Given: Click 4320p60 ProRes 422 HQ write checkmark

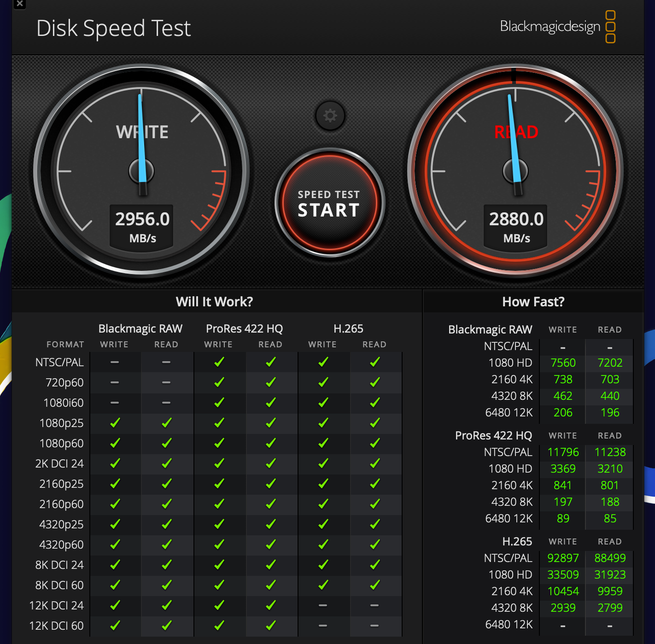Looking at the screenshot, I should [219, 544].
